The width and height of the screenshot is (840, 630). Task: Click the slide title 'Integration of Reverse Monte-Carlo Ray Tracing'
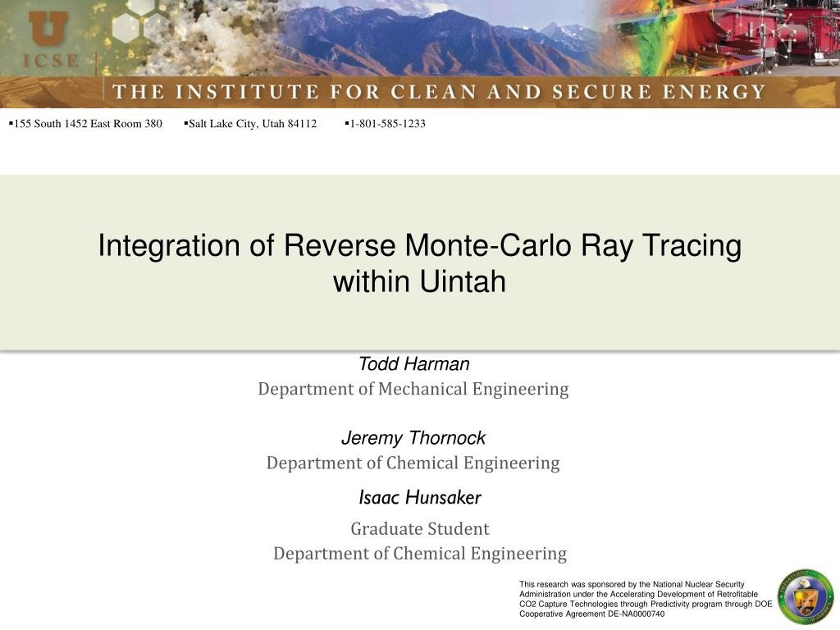419,246
